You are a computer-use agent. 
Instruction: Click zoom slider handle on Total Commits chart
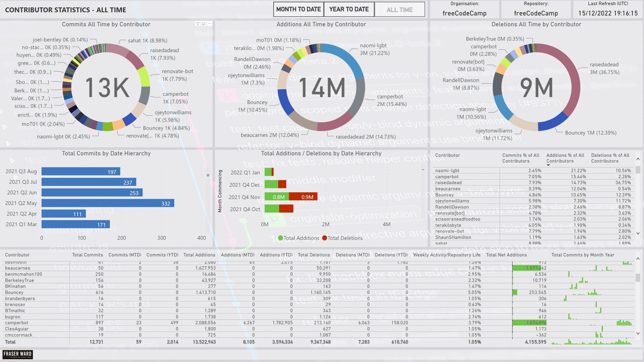[208, 175]
